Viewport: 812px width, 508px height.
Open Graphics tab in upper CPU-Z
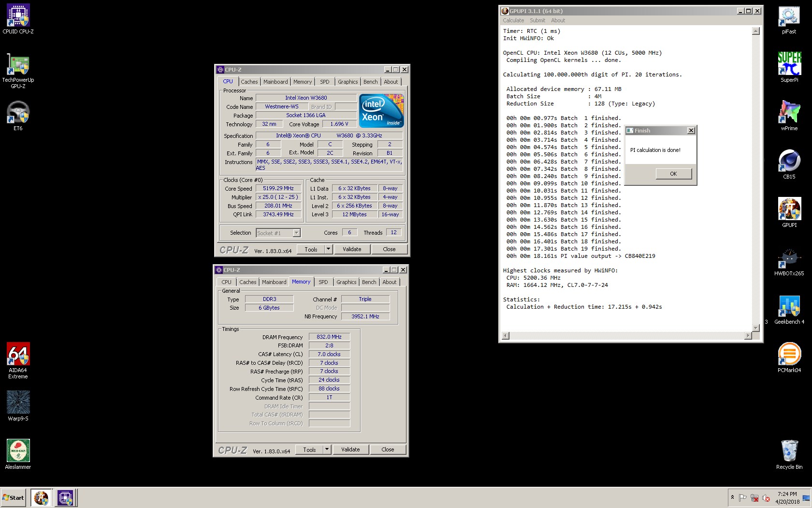click(x=348, y=82)
